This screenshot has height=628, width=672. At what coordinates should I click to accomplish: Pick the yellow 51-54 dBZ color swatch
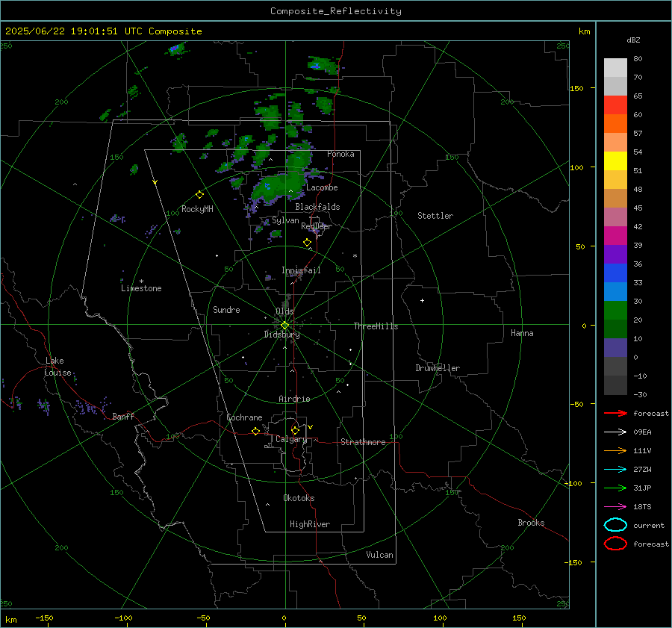pyautogui.click(x=615, y=161)
